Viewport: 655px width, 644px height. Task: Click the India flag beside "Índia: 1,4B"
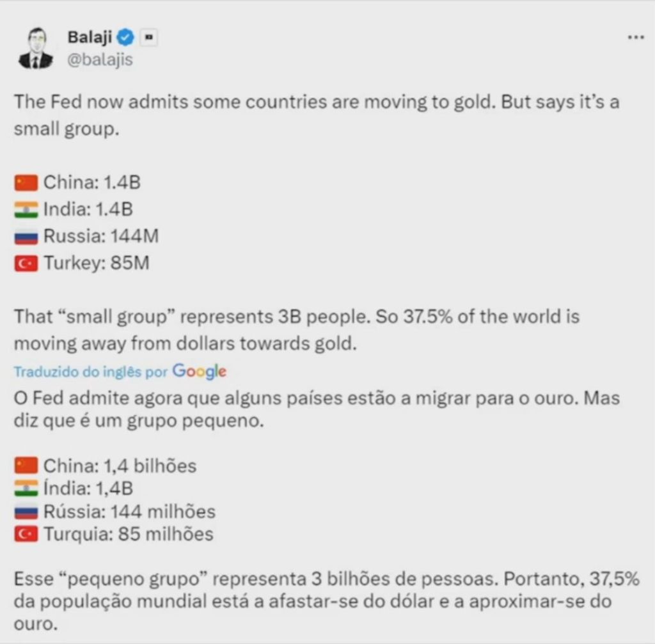point(26,489)
